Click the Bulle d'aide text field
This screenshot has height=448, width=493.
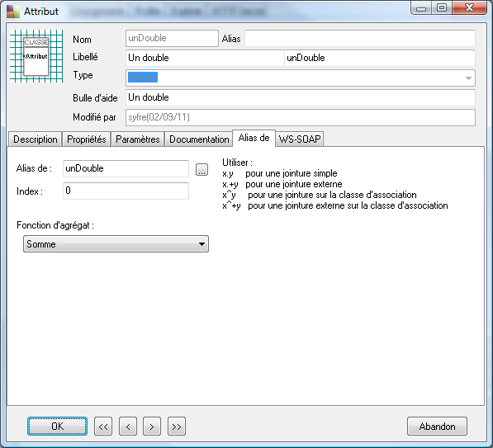[301, 97]
